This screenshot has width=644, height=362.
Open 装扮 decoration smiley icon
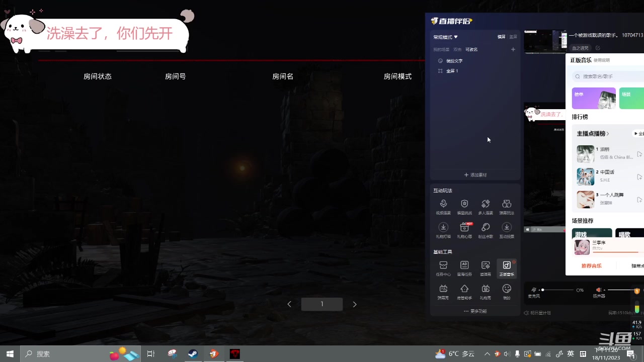tap(507, 292)
